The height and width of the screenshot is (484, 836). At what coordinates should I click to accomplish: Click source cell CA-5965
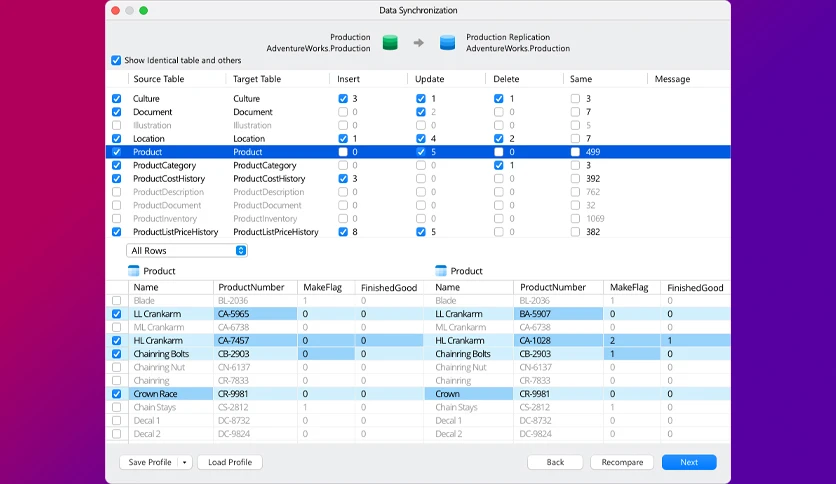click(x=255, y=314)
